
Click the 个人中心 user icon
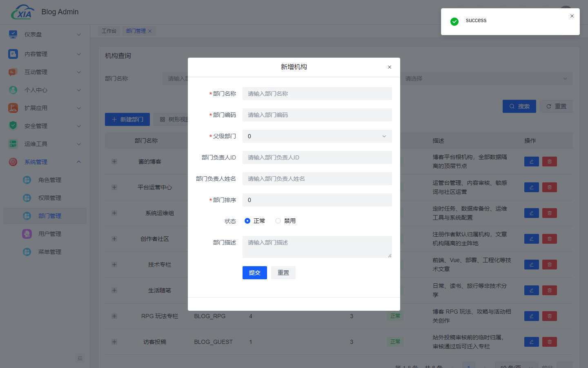coord(13,90)
